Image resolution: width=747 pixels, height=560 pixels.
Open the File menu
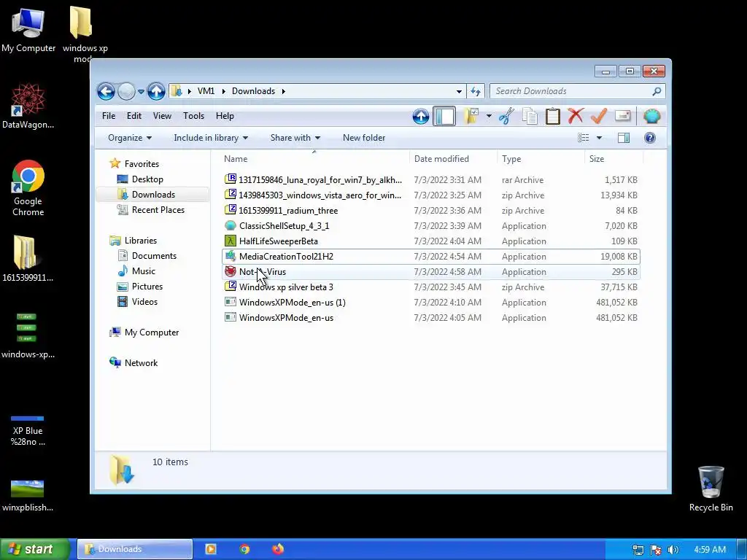pyautogui.click(x=109, y=116)
